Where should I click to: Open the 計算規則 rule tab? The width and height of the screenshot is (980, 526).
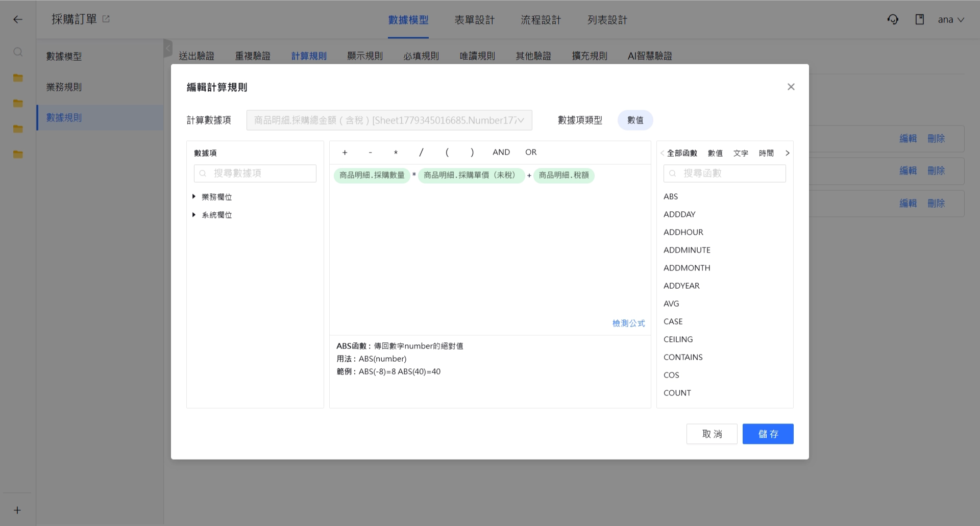pos(309,56)
